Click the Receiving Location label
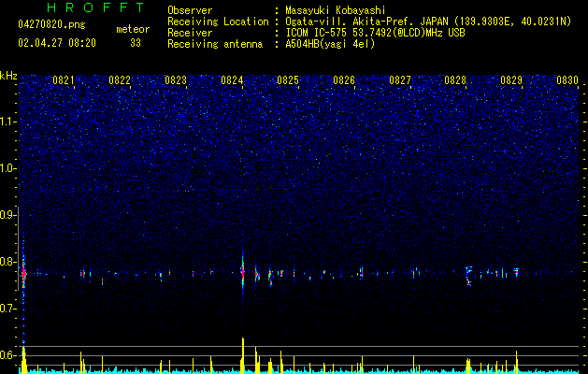588x374 pixels. [x=218, y=22]
